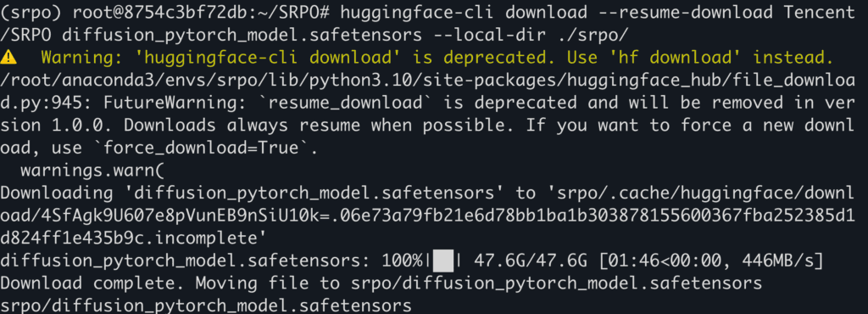Click the final output path 'srpo/diffusion_pytorch_model.safetensors'

(206, 306)
